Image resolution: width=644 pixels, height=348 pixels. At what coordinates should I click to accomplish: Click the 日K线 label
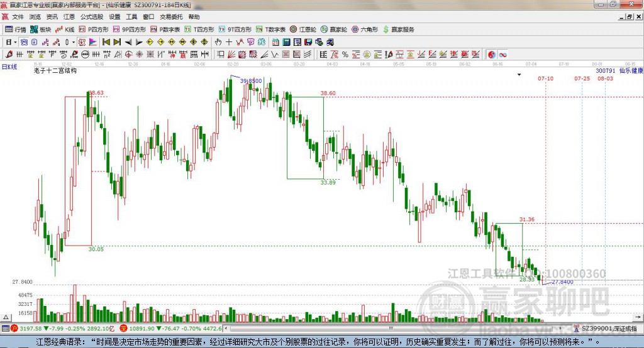[9, 67]
